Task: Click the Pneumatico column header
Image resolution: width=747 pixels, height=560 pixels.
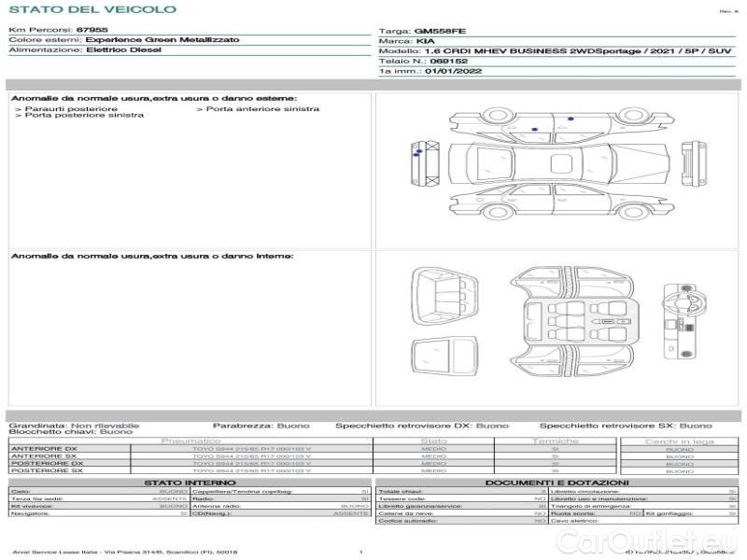Action: 191,441
